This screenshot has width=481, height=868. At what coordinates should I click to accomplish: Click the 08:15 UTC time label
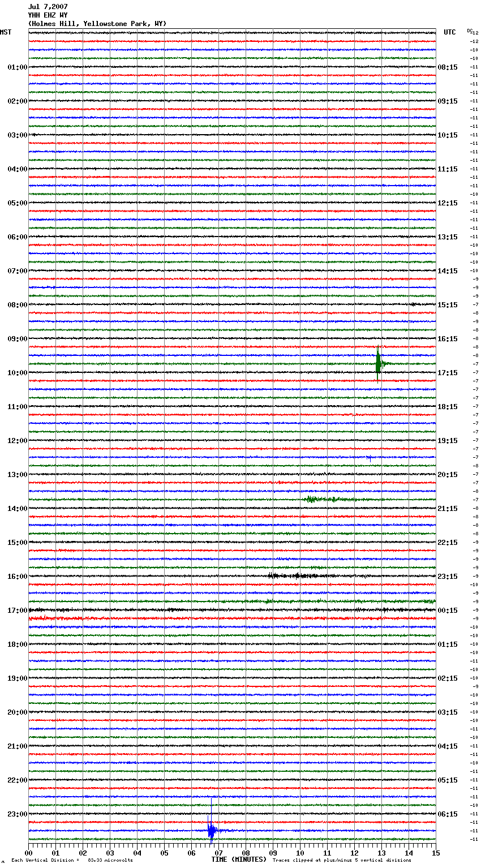448,67
